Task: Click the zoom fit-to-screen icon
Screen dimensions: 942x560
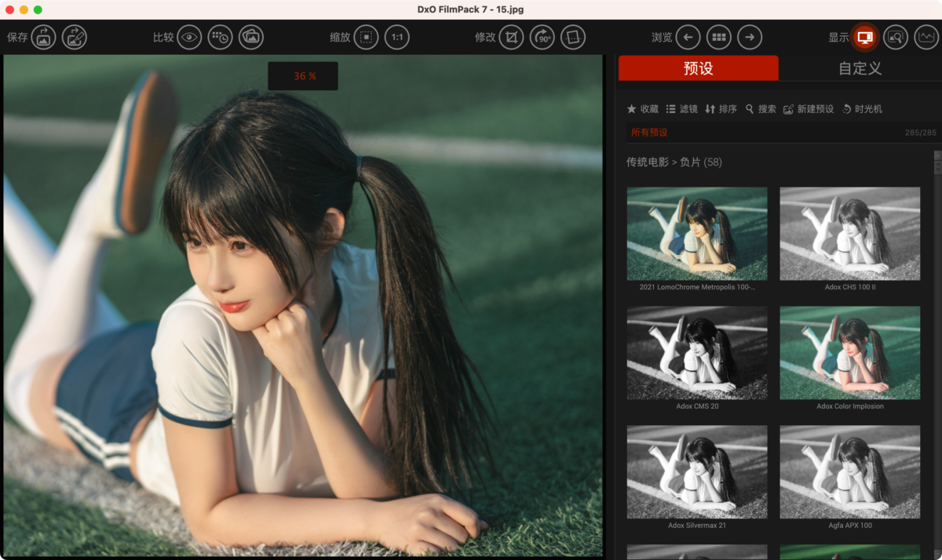Action: click(366, 37)
